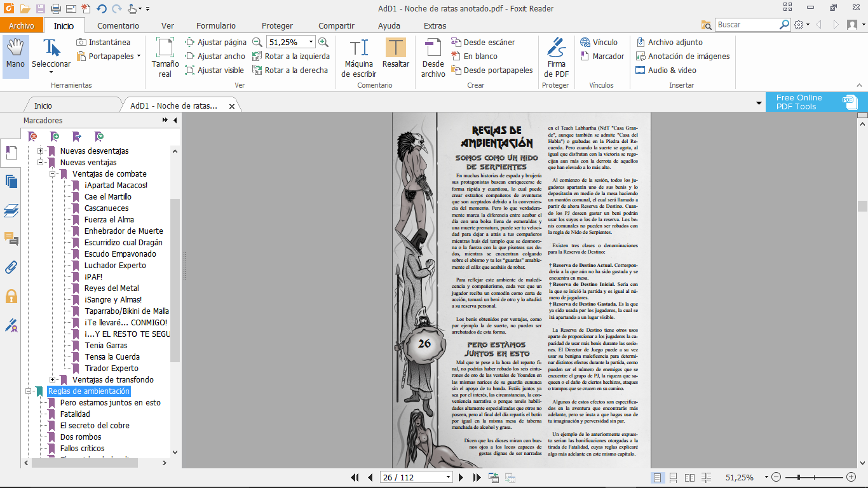Switch to Proteger ribbon tab

[x=278, y=25]
